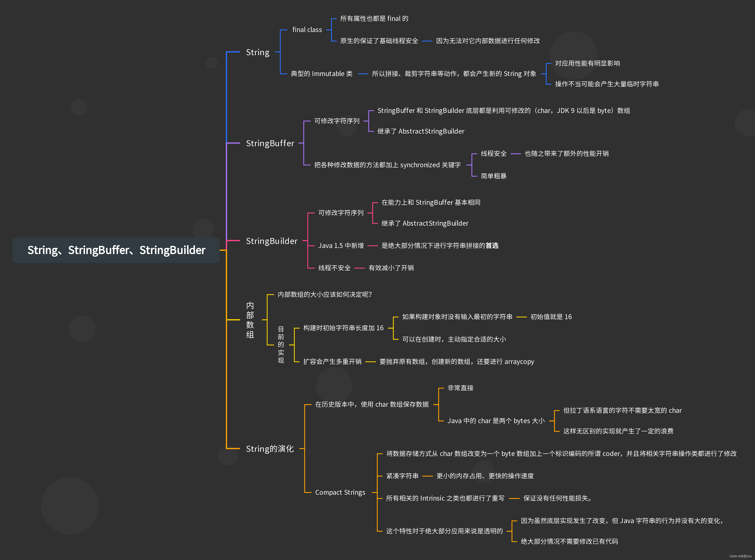Image resolution: width=755 pixels, height=560 pixels.
Task: Click 继承了 AbstractStringBuilder under StringBuffer
Action: [421, 131]
